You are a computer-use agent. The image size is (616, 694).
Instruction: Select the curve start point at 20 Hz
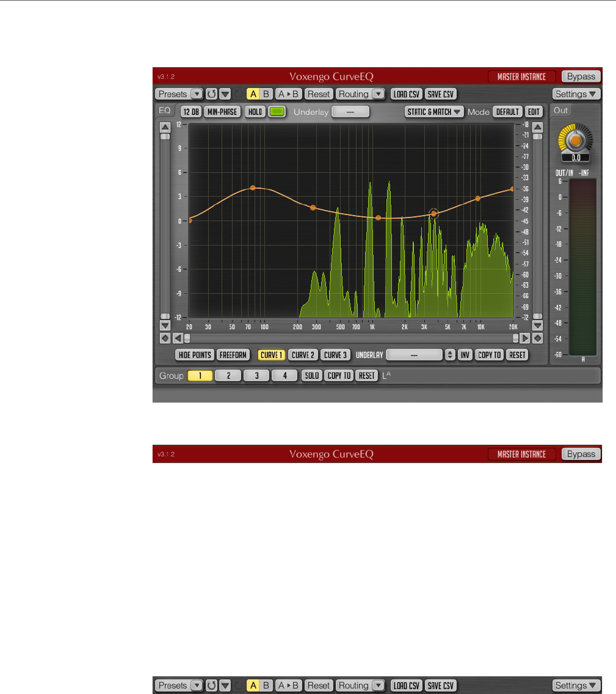coord(190,220)
